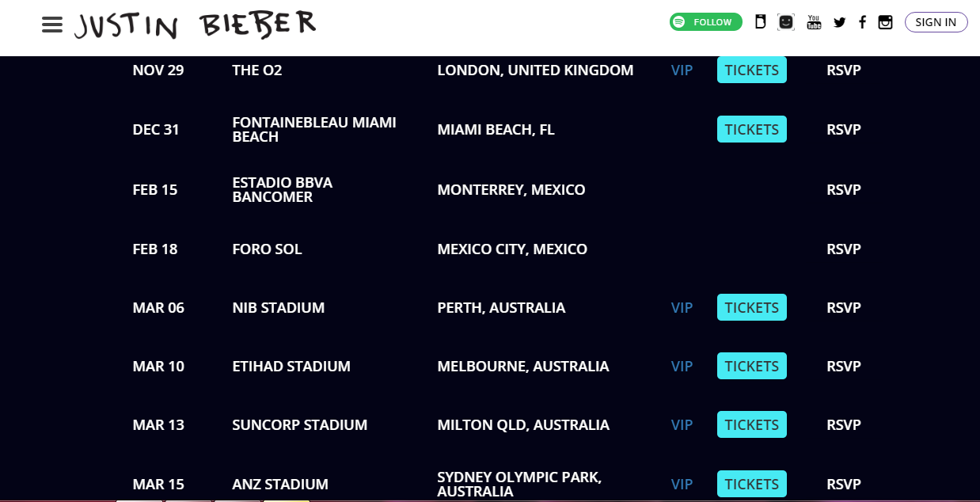Image resolution: width=980 pixels, height=502 pixels.
Task: View the Instagram profile icon
Action: (x=885, y=22)
